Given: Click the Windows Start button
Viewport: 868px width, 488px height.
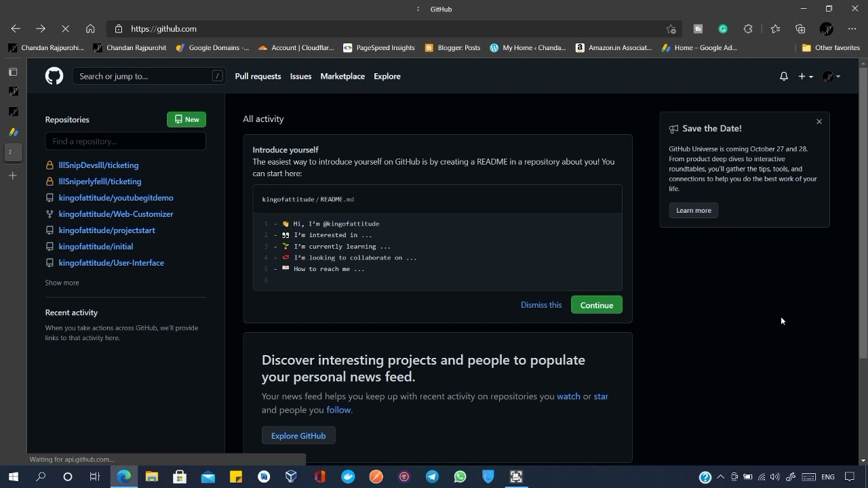Looking at the screenshot, I should coord(13,477).
